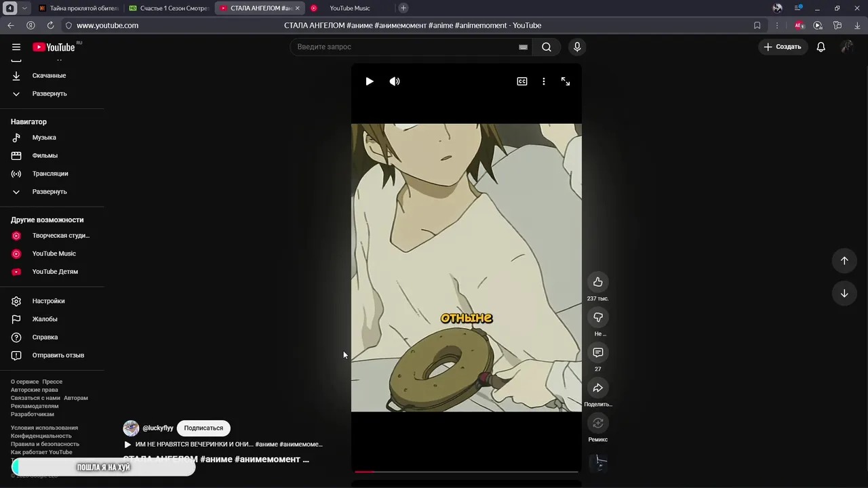This screenshot has width=868, height=488.
Task: Close the СТАЛА АНГЕЛОМ browser tab
Action: coord(297,8)
